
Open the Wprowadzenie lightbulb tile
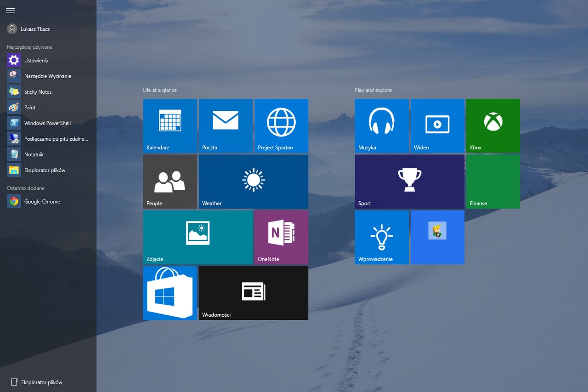pyautogui.click(x=382, y=237)
